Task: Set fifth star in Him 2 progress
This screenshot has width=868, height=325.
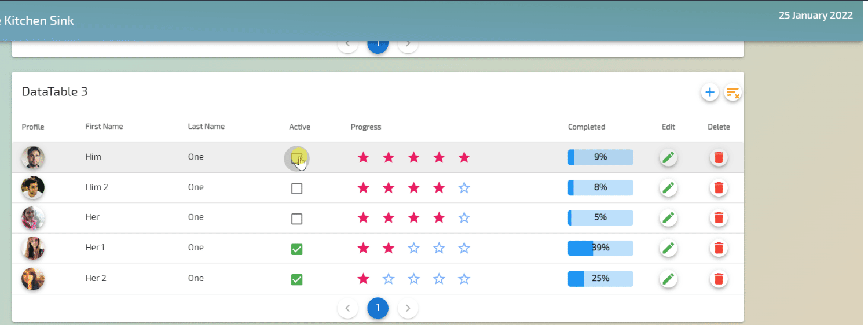Action: pyautogui.click(x=464, y=187)
